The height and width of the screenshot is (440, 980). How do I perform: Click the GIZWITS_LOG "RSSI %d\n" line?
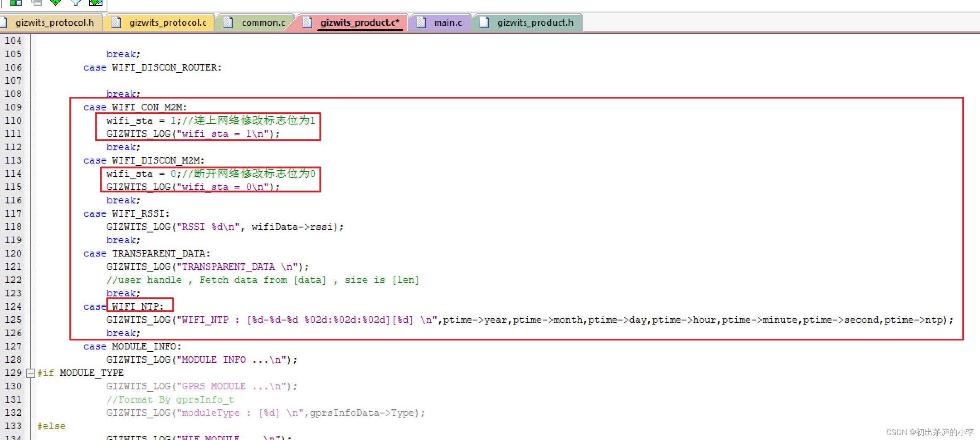click(225, 227)
